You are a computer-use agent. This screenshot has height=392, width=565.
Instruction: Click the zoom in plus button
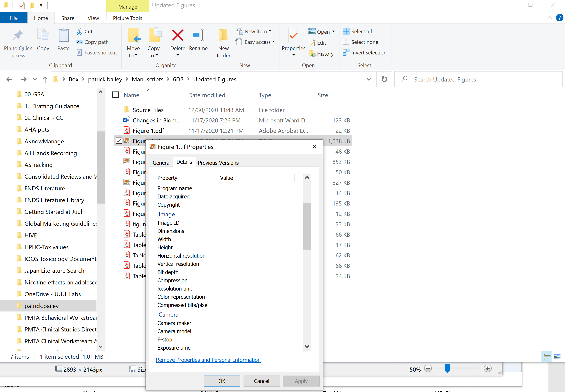click(488, 368)
